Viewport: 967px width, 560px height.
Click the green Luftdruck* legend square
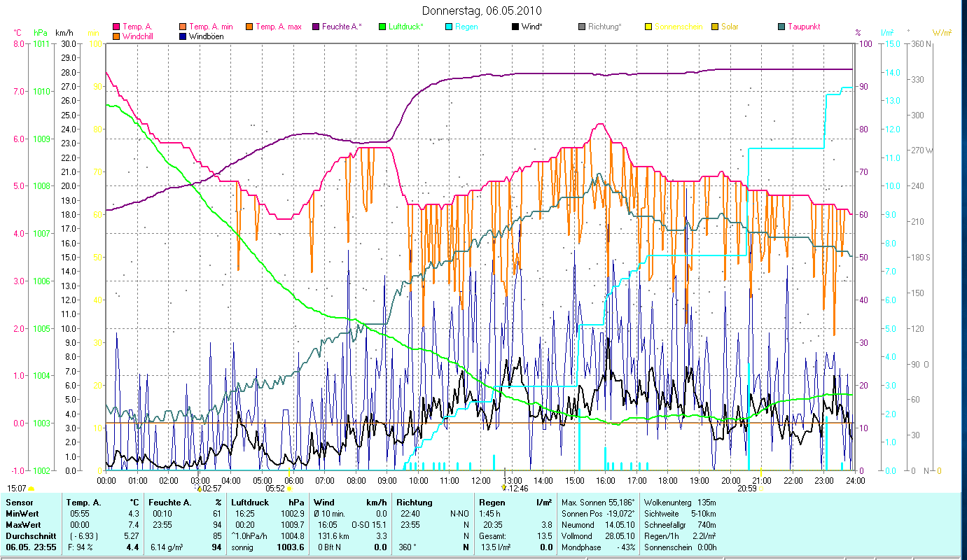pyautogui.click(x=383, y=27)
